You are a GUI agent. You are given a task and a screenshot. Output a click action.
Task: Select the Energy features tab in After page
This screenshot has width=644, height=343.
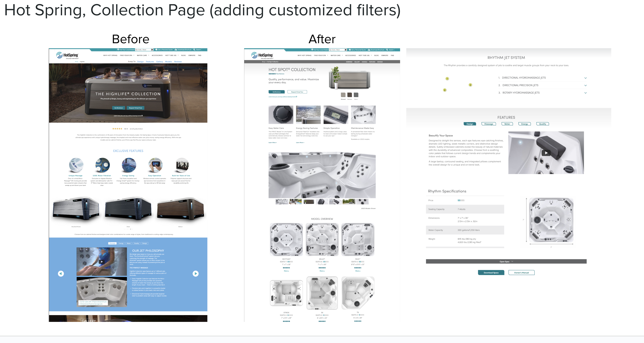524,124
